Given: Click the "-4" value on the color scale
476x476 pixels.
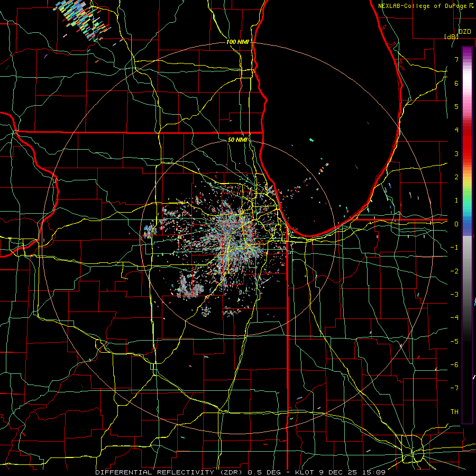Looking at the screenshot, I should click(x=454, y=318).
